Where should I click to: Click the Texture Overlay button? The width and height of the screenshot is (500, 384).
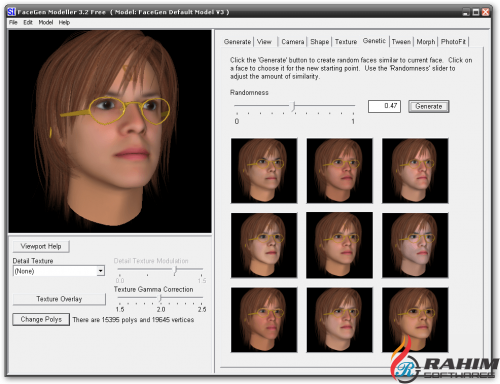click(x=59, y=299)
